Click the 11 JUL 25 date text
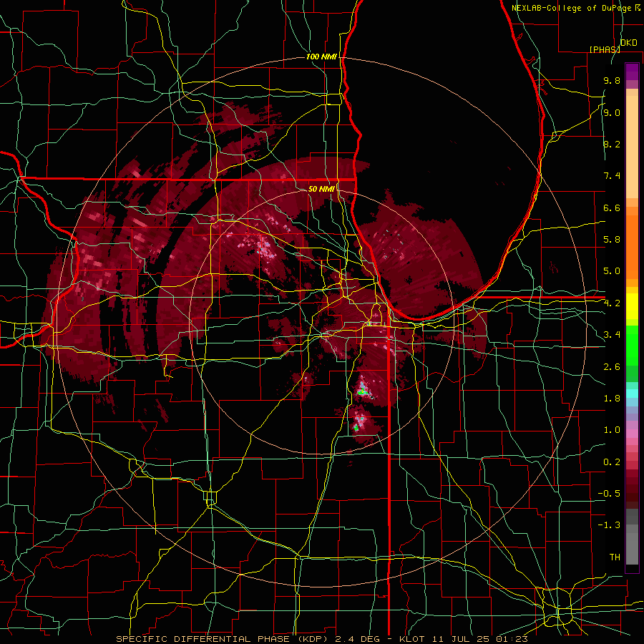Viewport: 644px width, 644px height. (x=460, y=639)
